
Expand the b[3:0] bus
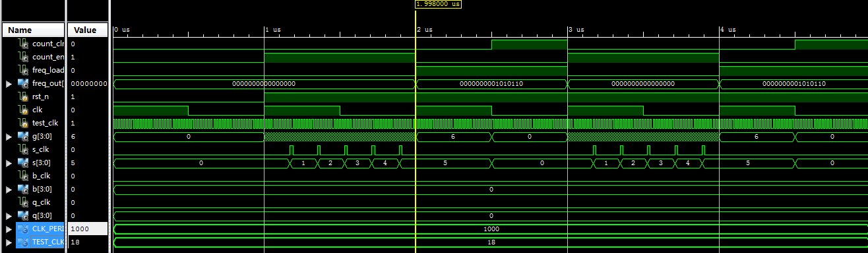click(x=9, y=190)
